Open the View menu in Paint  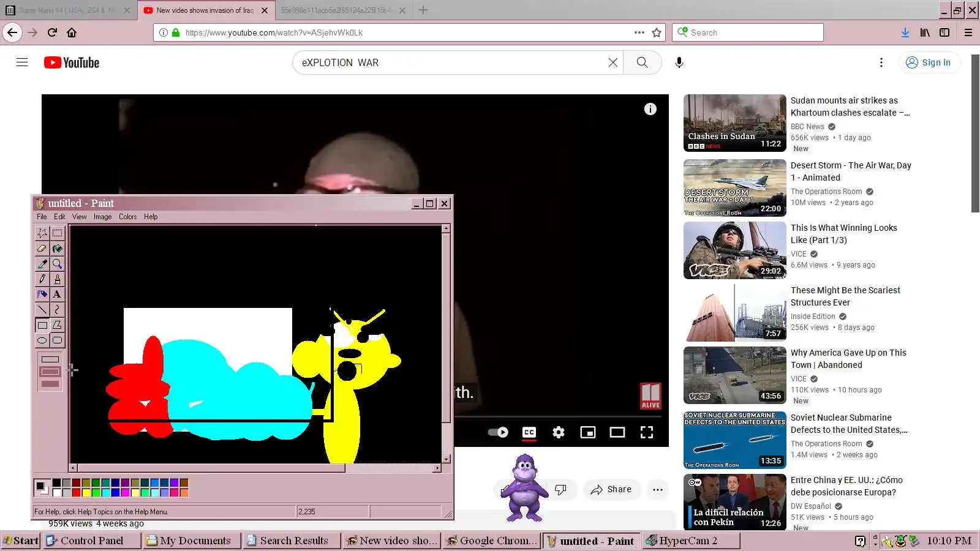click(x=80, y=217)
